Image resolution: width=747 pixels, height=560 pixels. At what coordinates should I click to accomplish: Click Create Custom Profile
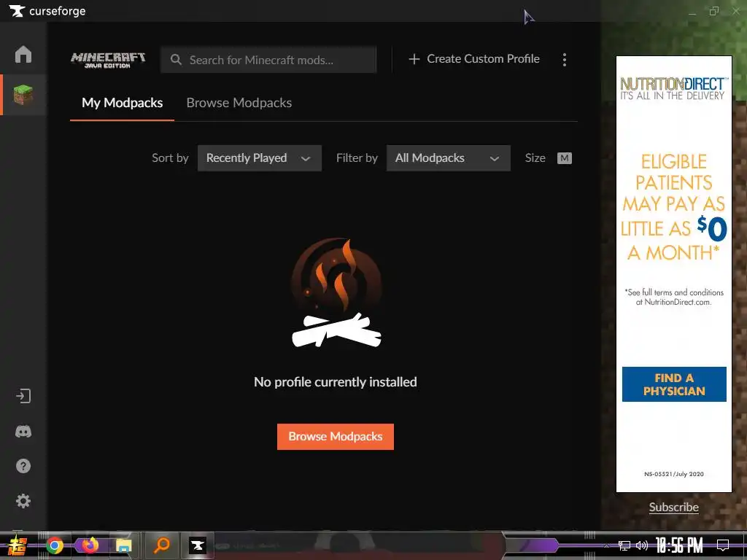483,59
